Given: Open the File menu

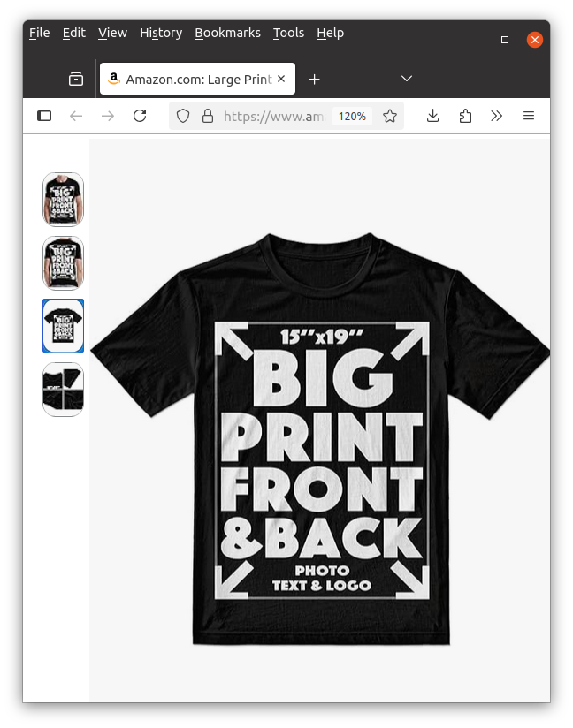Looking at the screenshot, I should tap(39, 33).
